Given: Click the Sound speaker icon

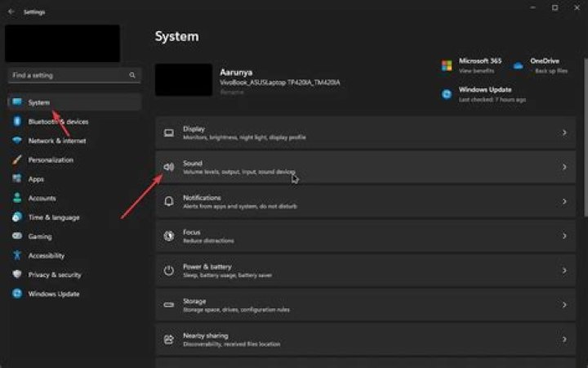Looking at the screenshot, I should (169, 167).
